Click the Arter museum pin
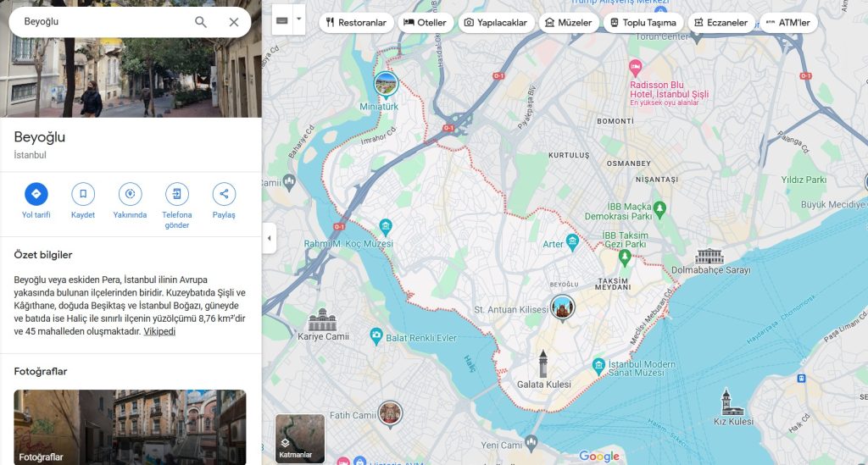This screenshot has height=465, width=868. (573, 242)
